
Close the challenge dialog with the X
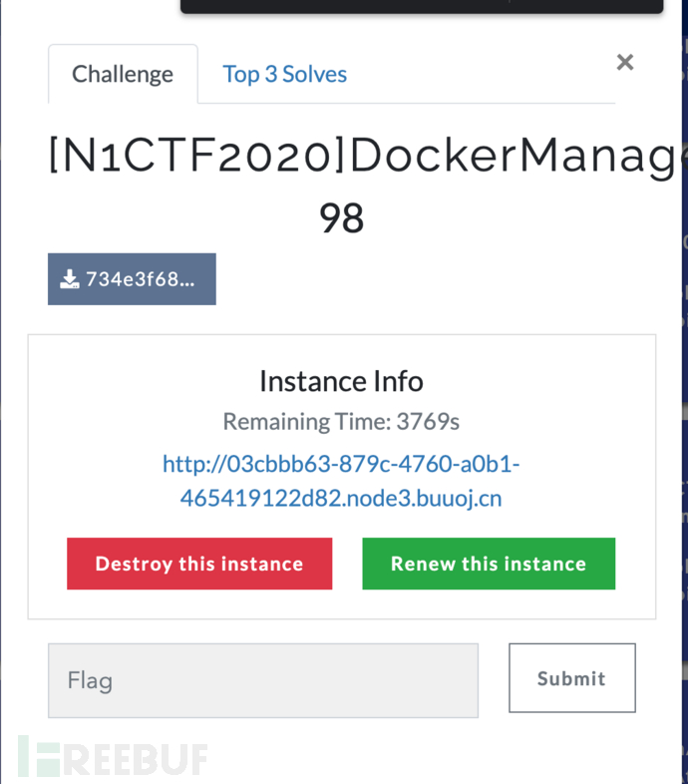[625, 63]
